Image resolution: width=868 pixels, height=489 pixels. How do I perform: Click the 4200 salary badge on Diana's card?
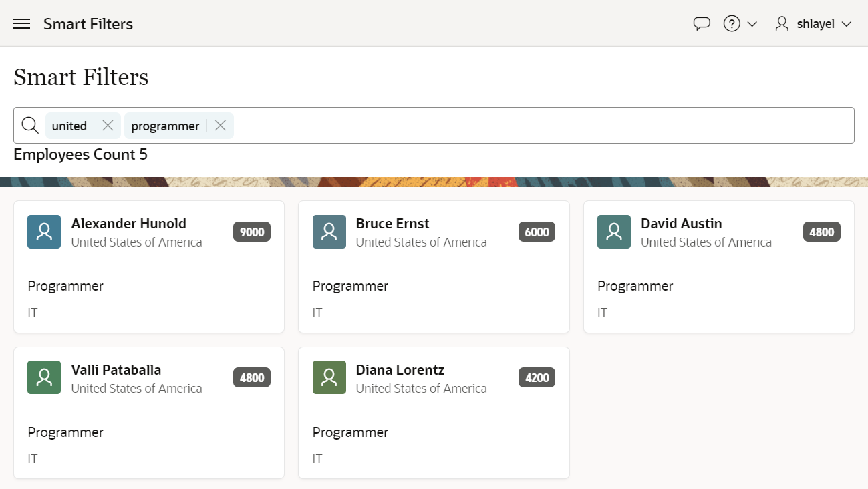[537, 378]
